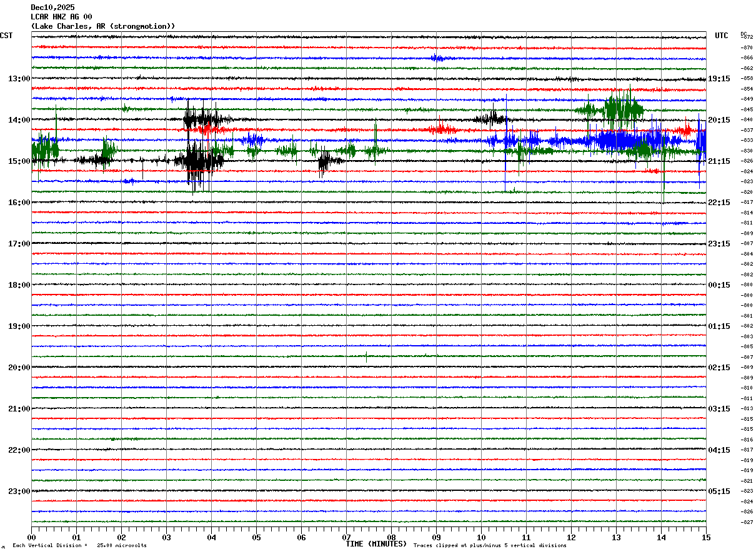Image resolution: width=756 pixels, height=554 pixels.
Task: Click the Traces clipped footer note
Action: pos(490,546)
